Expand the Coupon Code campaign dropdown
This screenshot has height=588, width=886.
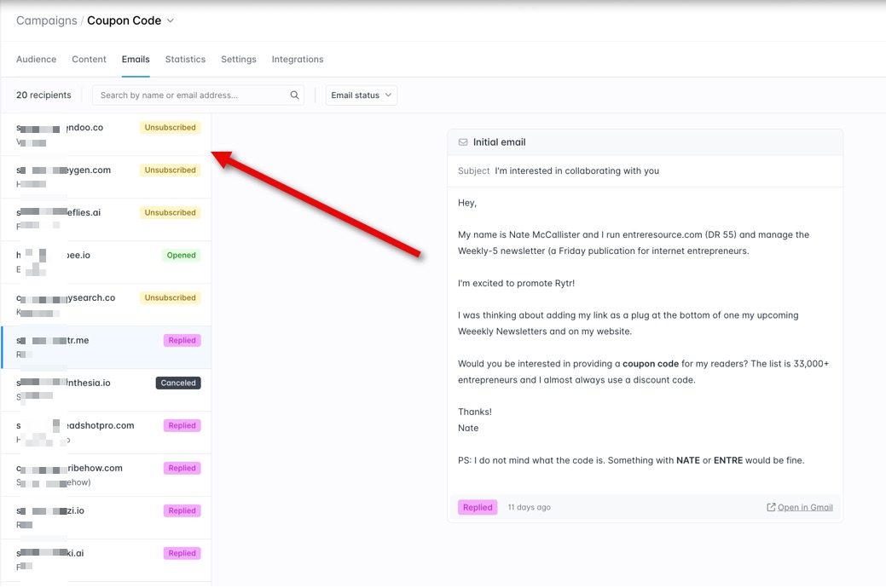pyautogui.click(x=171, y=20)
